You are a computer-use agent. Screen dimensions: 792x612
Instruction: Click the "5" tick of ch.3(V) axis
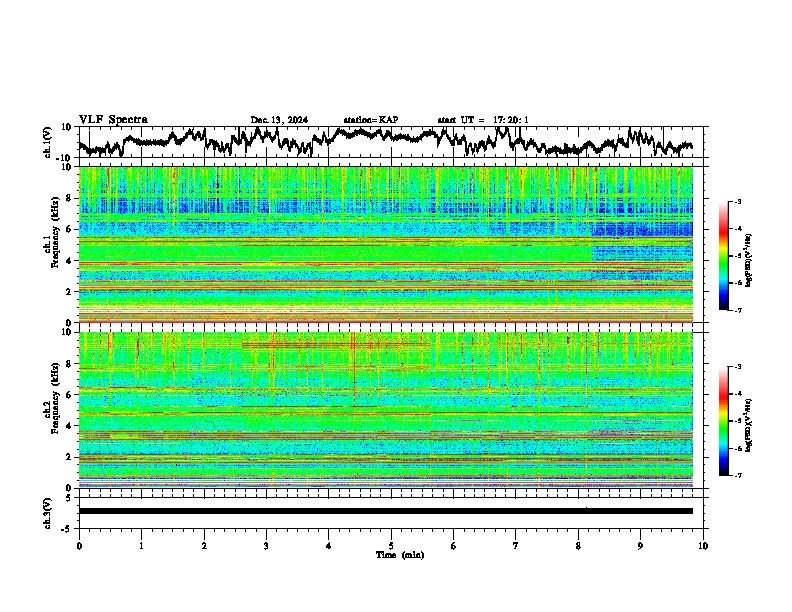69,497
